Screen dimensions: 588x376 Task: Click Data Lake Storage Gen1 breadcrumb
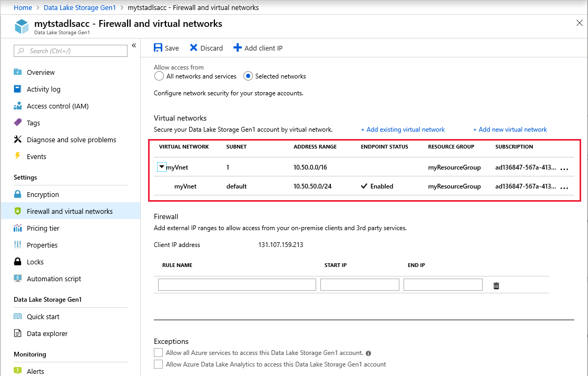[80, 7]
